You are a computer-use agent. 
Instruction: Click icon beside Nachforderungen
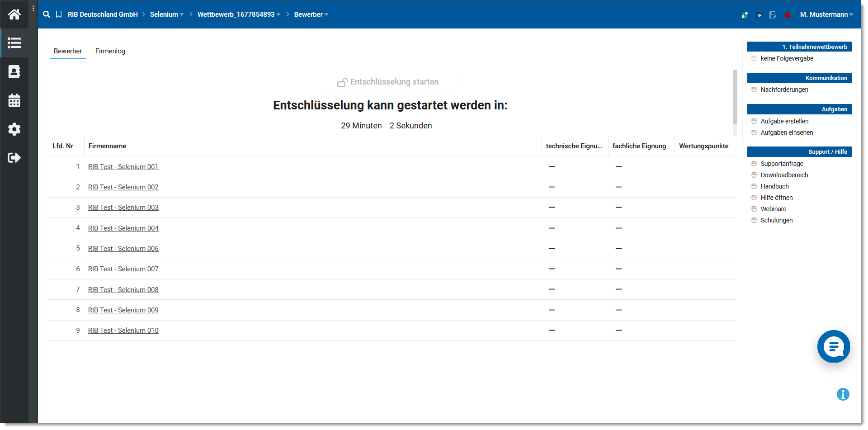point(754,90)
